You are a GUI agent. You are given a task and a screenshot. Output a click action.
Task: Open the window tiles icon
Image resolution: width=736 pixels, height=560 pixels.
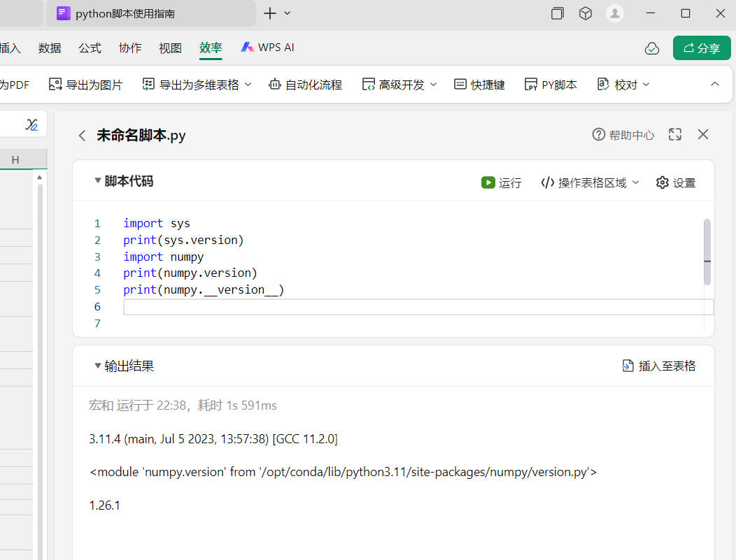point(557,13)
